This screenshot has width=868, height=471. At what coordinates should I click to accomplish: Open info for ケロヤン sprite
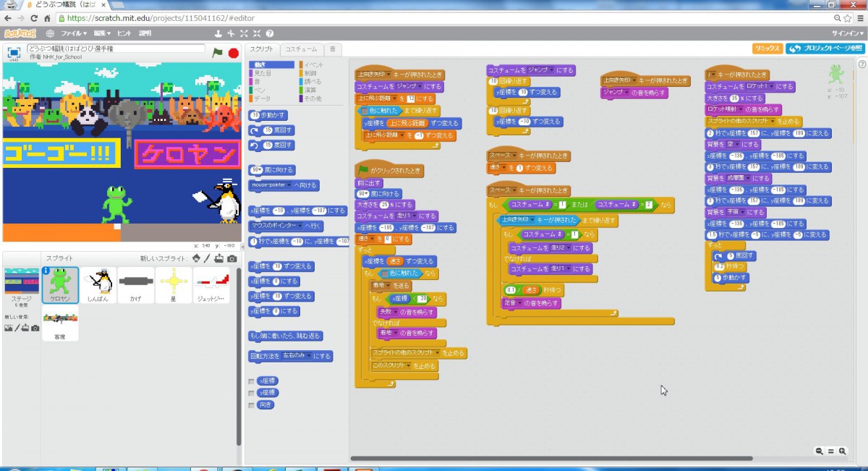pos(46,271)
